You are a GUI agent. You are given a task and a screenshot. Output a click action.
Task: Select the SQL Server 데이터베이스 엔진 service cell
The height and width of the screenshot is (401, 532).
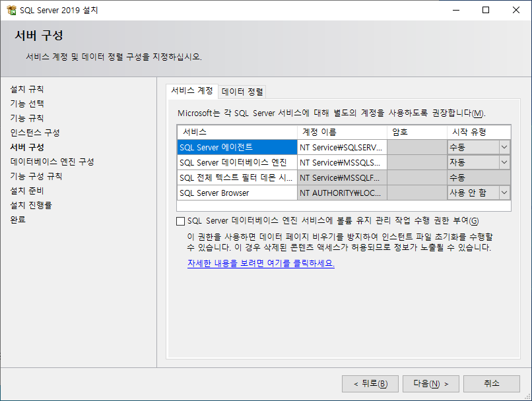click(x=237, y=162)
